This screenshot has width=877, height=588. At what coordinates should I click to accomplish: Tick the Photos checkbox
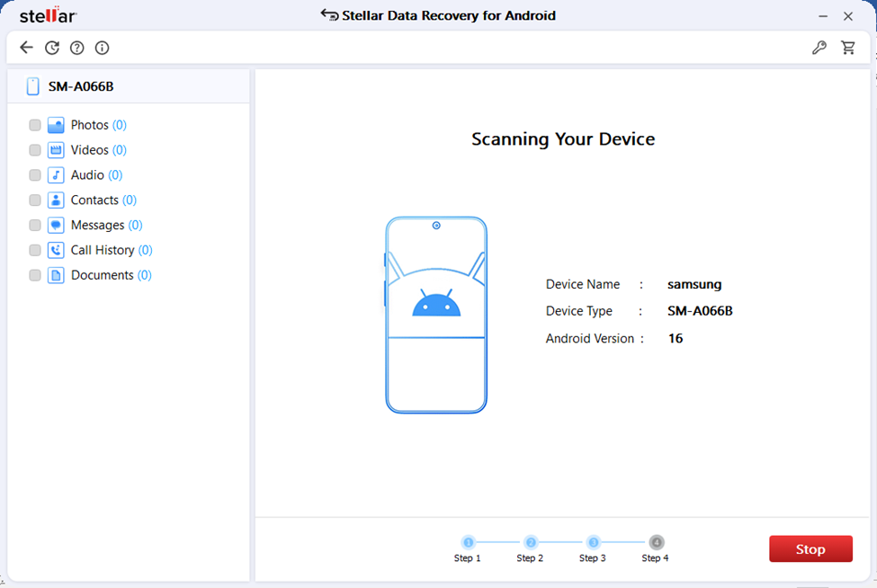(x=35, y=125)
